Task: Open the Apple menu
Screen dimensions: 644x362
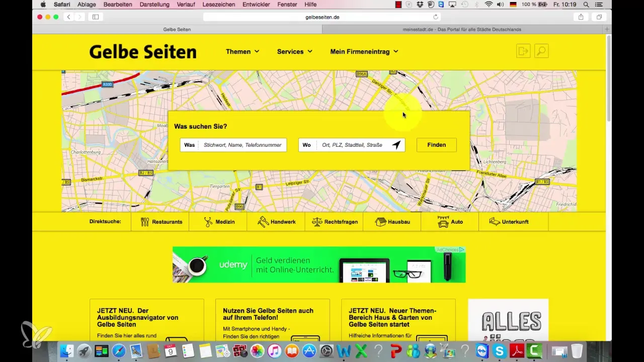Action: tap(43, 5)
